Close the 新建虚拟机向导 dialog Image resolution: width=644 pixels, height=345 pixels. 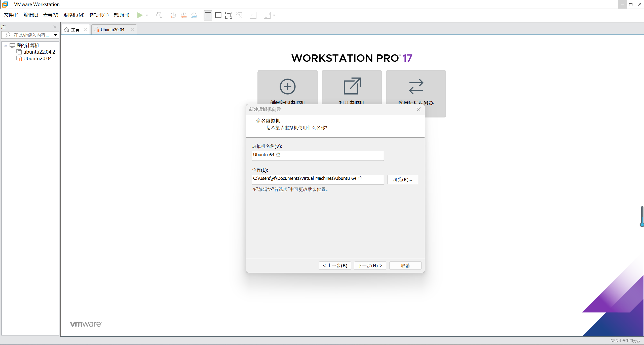(x=419, y=109)
